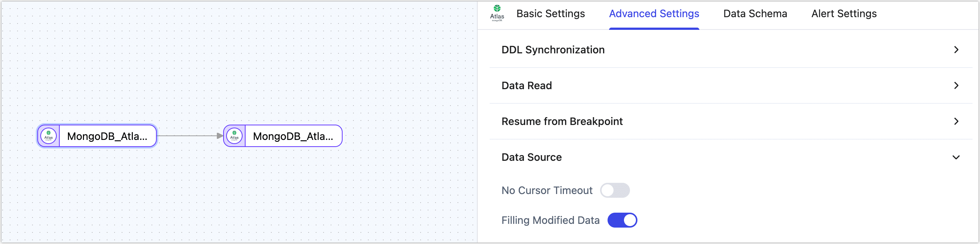
Task: Select the target MongoDB_Atla node on the canvas
Action: point(293,136)
